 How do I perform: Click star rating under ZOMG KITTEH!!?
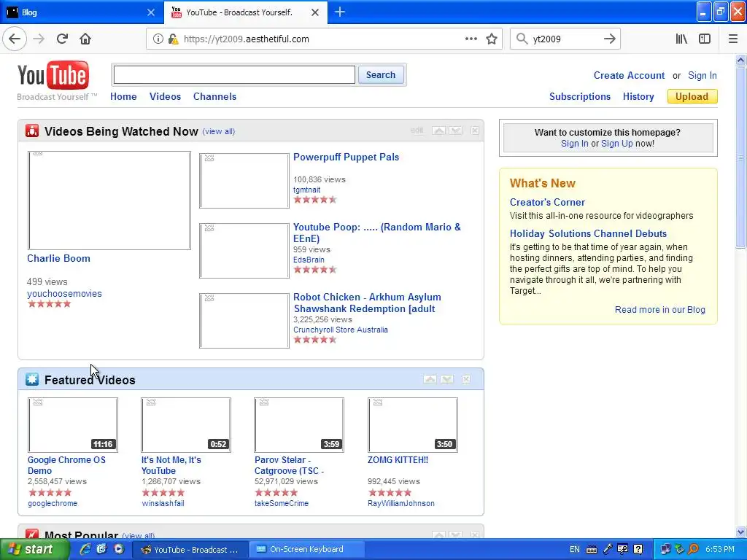(390, 492)
